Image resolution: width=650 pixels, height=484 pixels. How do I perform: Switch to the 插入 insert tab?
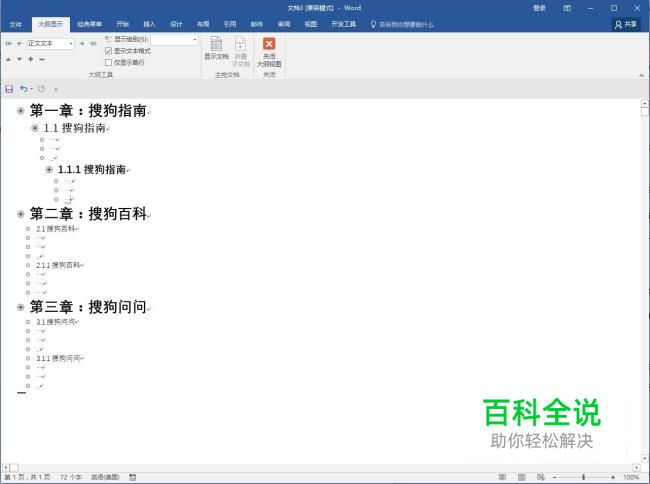coord(149,24)
